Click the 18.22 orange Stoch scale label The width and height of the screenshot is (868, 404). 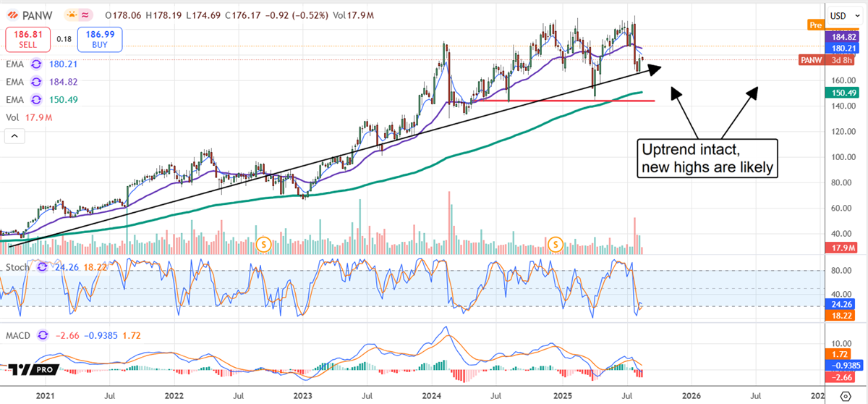[842, 317]
